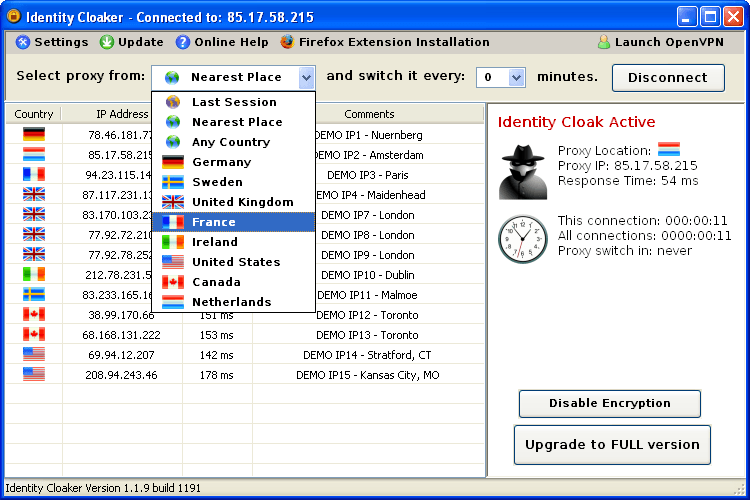
Task: Choose Last Session from the proxy list
Action: pyautogui.click(x=233, y=102)
